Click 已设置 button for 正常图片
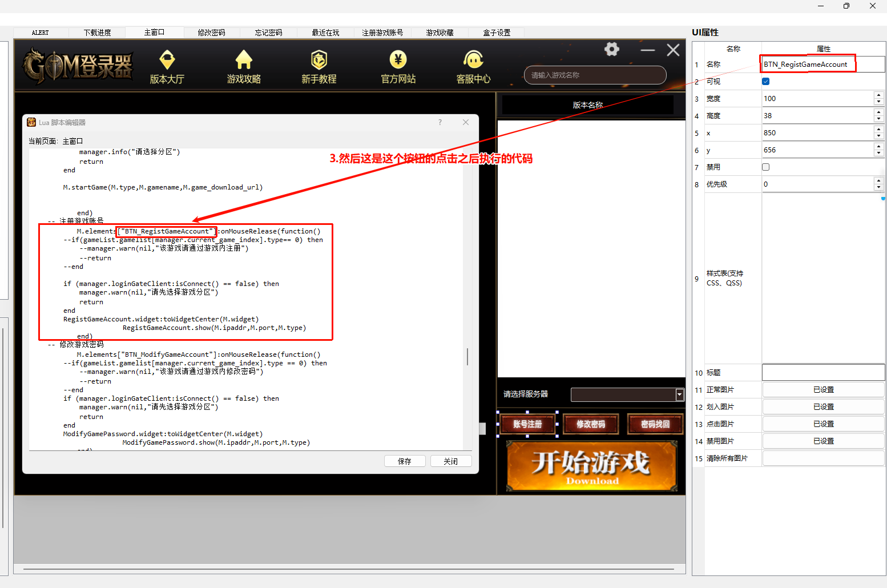 pyautogui.click(x=823, y=390)
